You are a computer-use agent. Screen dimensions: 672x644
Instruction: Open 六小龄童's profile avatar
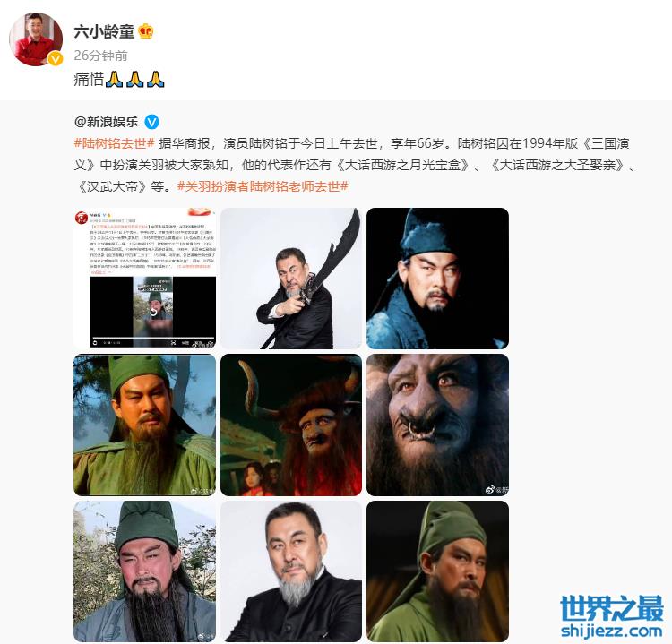[x=36, y=39]
